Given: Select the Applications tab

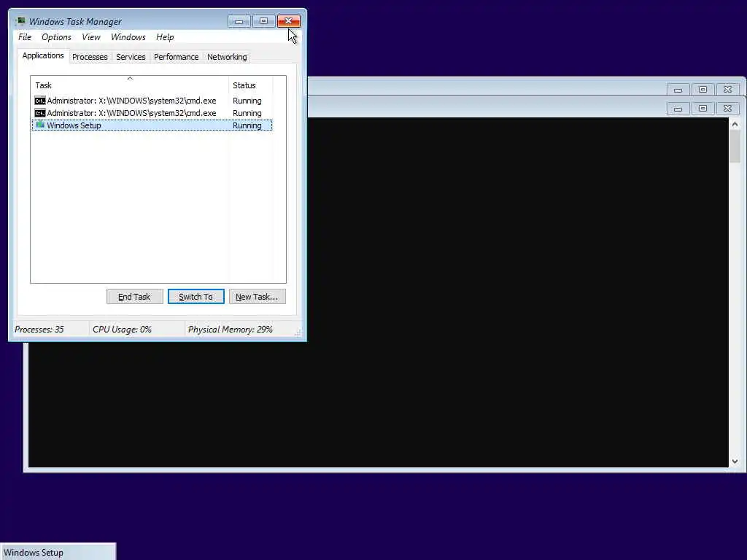Looking at the screenshot, I should click(x=43, y=55).
